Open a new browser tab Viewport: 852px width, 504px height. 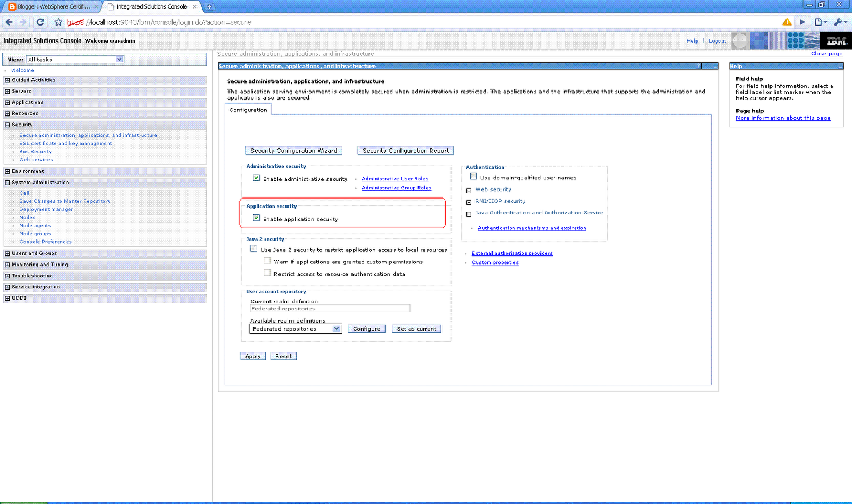[209, 6]
